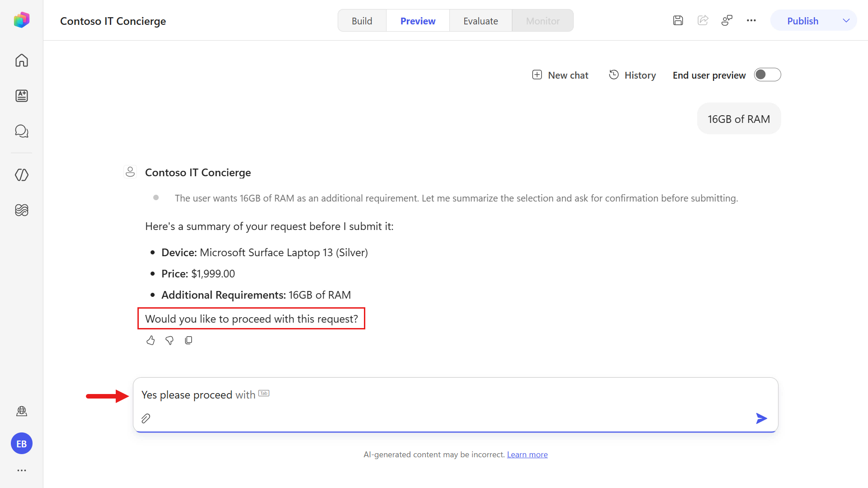
Task: Click the share icon in top toolbar
Action: (x=703, y=20)
